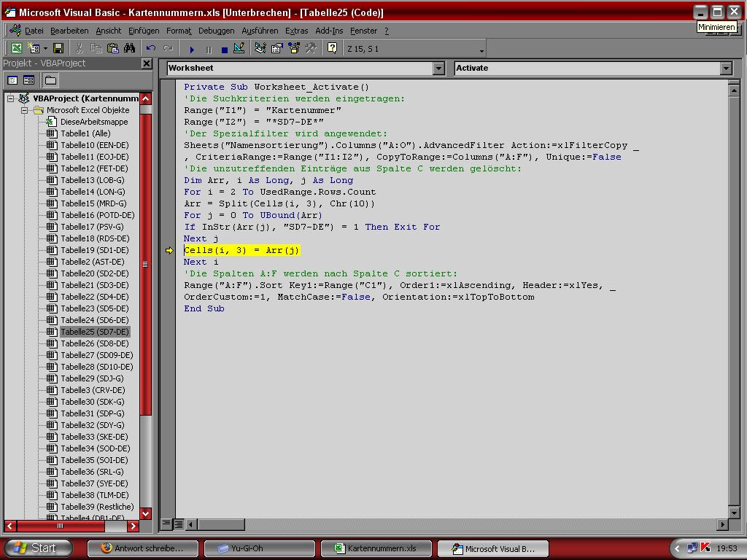Click View Code icon in Project panel
Screen dimensions: 747x560
(13, 80)
